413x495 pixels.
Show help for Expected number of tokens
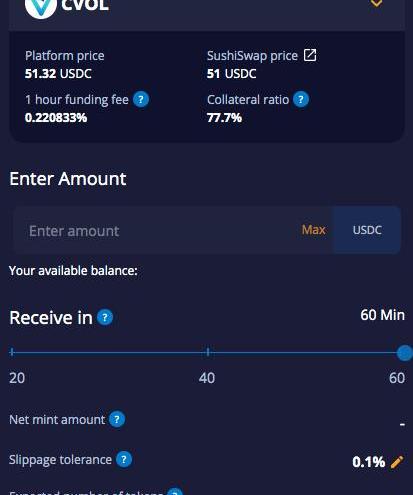click(x=175, y=492)
